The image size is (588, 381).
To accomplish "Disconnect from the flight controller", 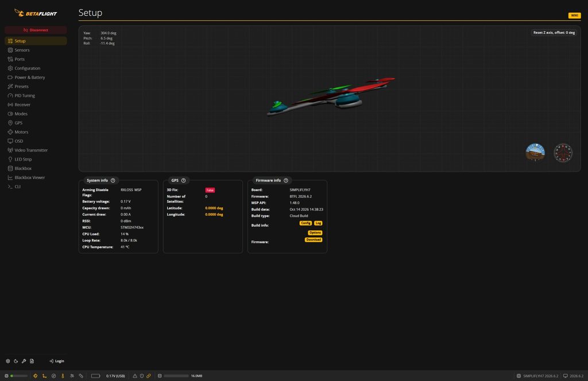I will tap(36, 30).
